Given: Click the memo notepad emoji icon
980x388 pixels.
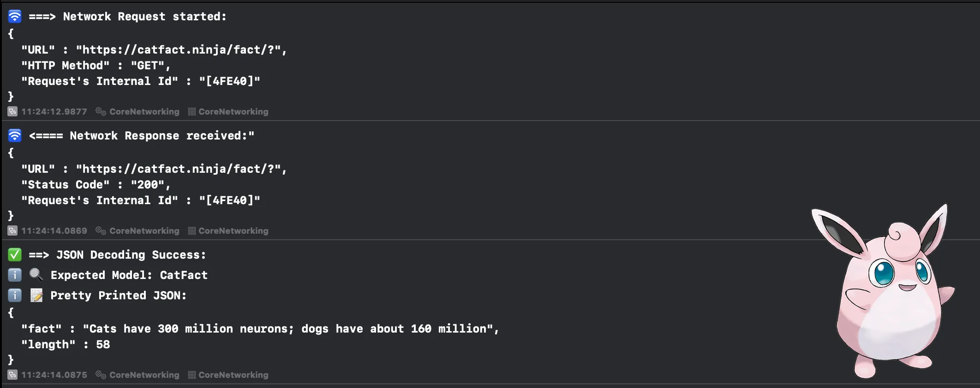Looking at the screenshot, I should click(x=36, y=296).
